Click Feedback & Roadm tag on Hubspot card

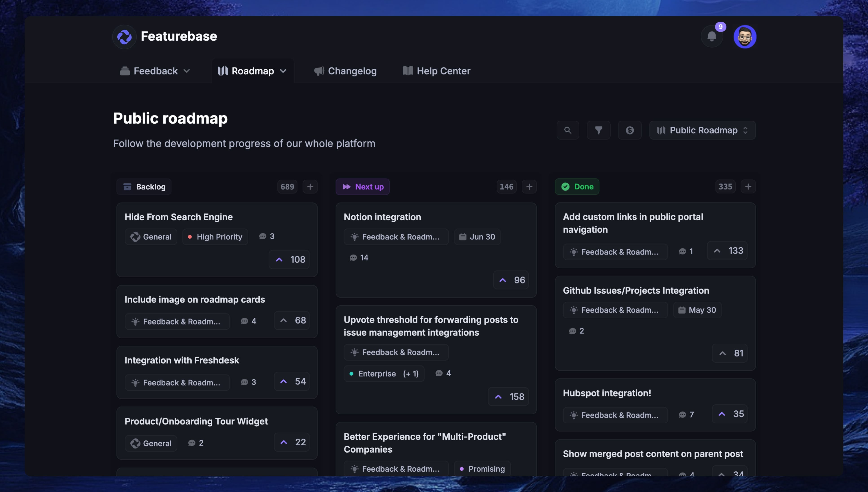pyautogui.click(x=615, y=415)
